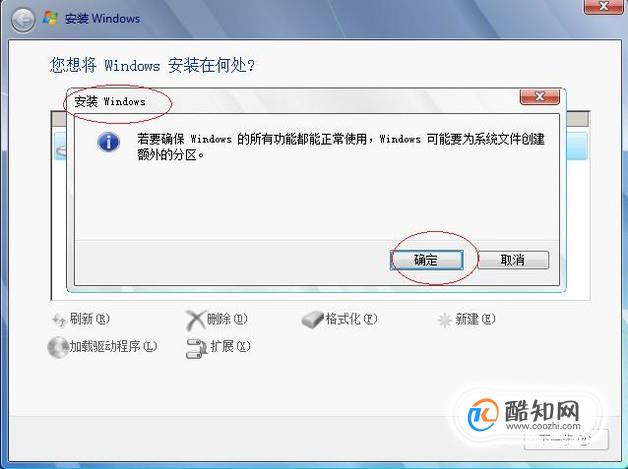Select the 刷新(R) text link
The image size is (628, 469).
coord(90,319)
